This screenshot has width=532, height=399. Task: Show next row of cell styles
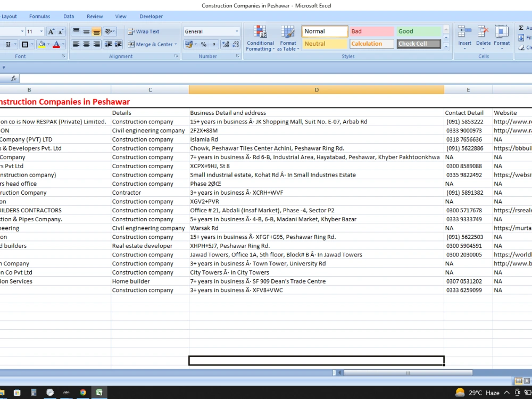click(446, 38)
